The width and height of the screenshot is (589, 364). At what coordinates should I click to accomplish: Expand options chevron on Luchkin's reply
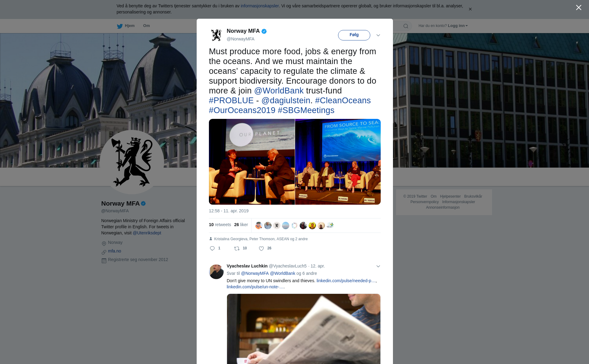(378, 266)
